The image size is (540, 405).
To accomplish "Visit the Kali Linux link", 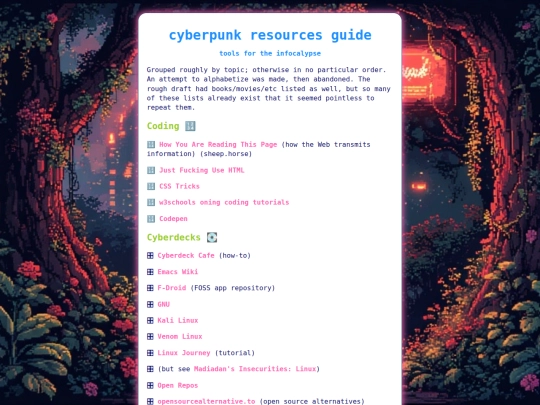I will click(x=178, y=321).
